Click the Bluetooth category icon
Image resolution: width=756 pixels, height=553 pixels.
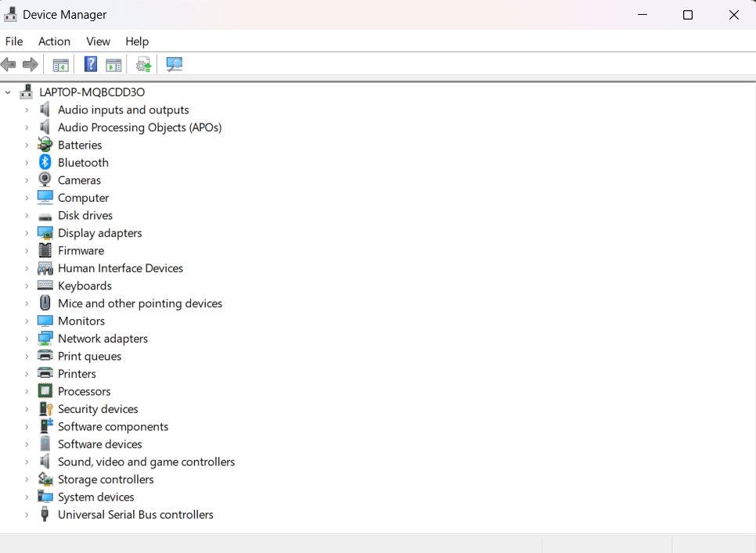[45, 163]
